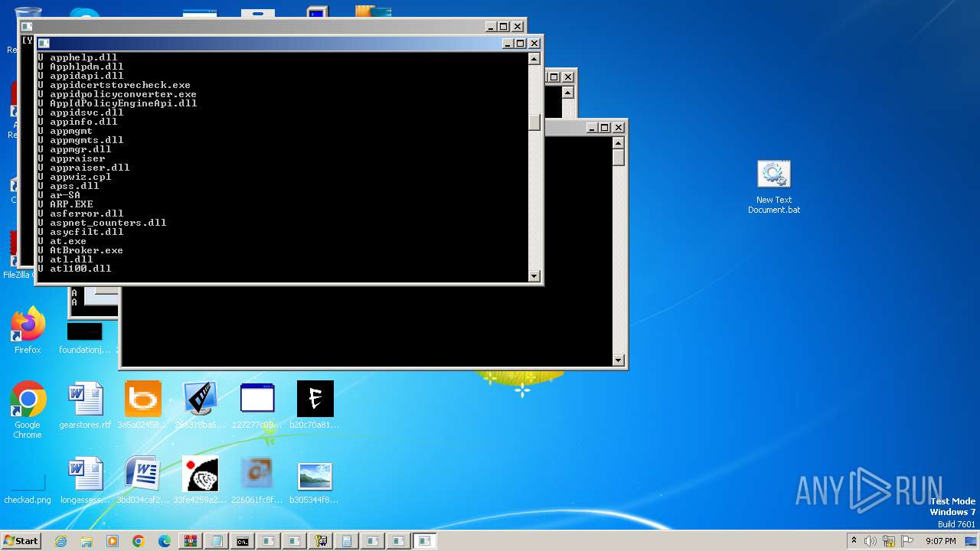The width and height of the screenshot is (980, 551).
Task: Select the 33fe4259a2 desktop icon
Action: click(x=201, y=481)
